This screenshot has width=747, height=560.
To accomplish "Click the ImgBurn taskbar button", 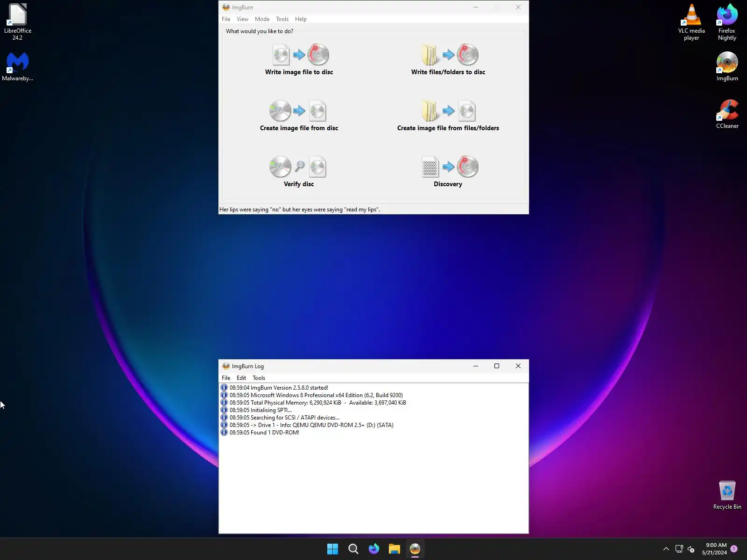I will [x=415, y=549].
